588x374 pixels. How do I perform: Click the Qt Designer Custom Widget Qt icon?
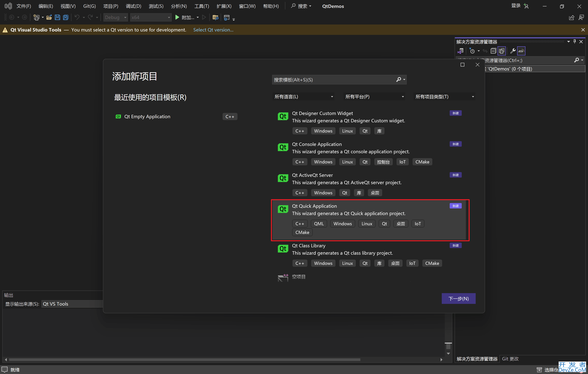pos(283,116)
